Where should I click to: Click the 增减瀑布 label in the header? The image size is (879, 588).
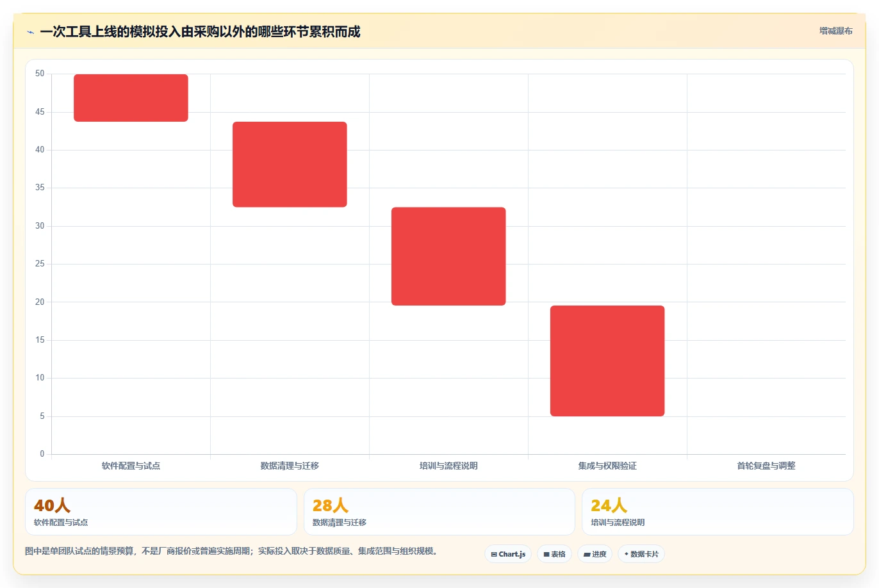coord(836,31)
